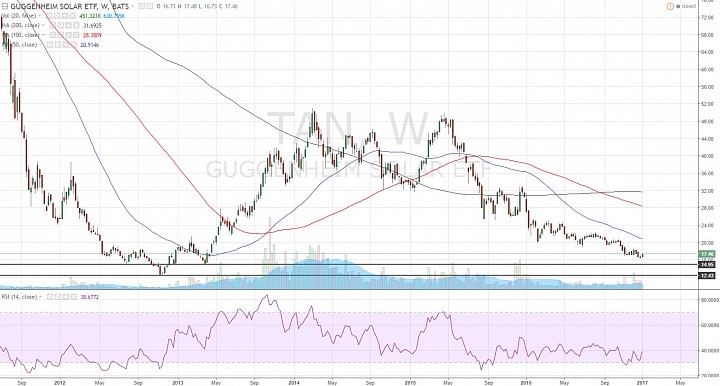Image resolution: width=720 pixels, height=386 pixels.
Task: Remove the MA (100, close) indicator
Action: (x=76, y=35)
